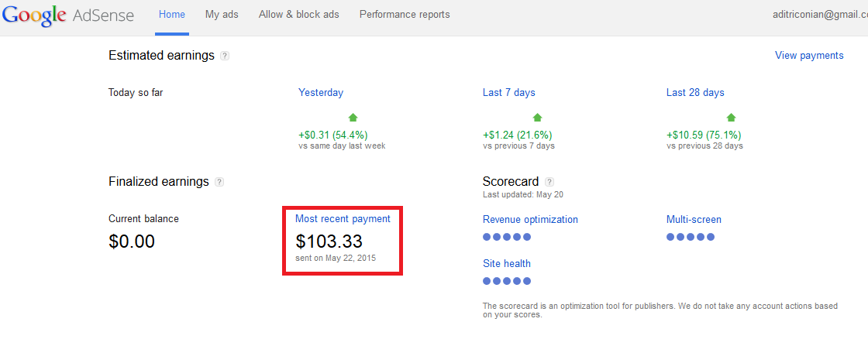Image resolution: width=868 pixels, height=346 pixels.
Task: Click the green up arrow under Last 28 days
Action: pos(732,117)
